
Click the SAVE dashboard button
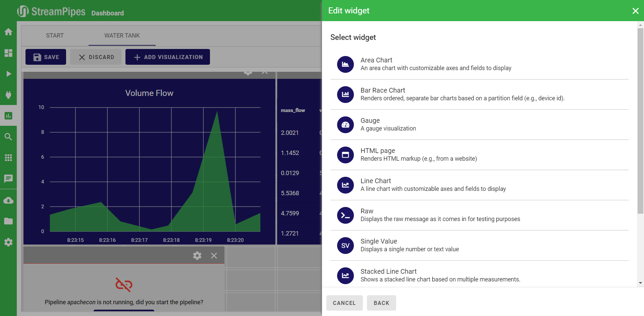point(46,57)
